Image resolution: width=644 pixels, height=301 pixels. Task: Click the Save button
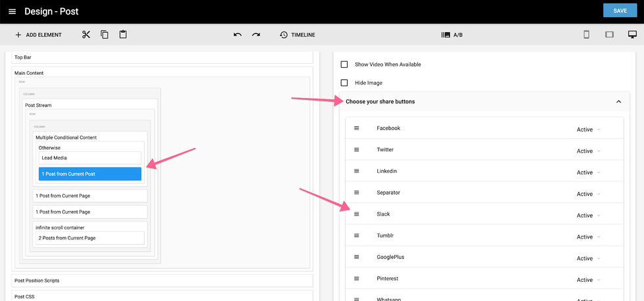[620, 11]
